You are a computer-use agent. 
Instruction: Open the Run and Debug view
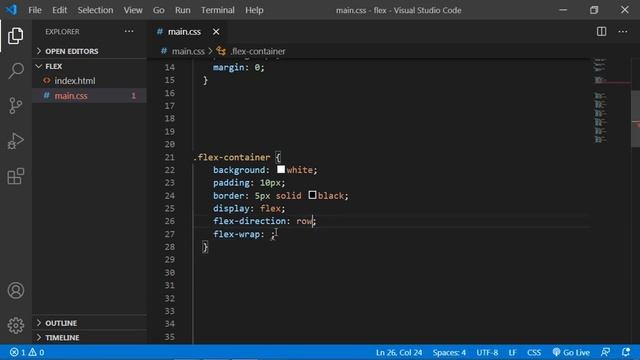click(x=16, y=141)
